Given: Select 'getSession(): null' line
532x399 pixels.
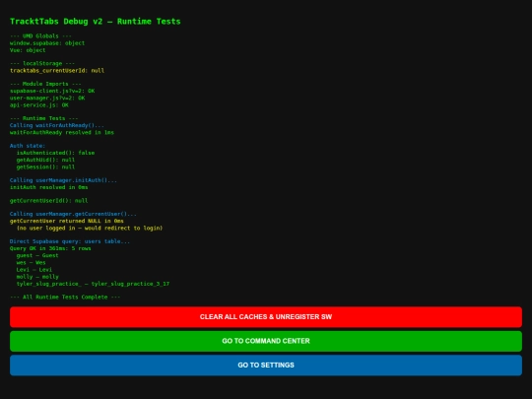Looking at the screenshot, I should [45, 167].
